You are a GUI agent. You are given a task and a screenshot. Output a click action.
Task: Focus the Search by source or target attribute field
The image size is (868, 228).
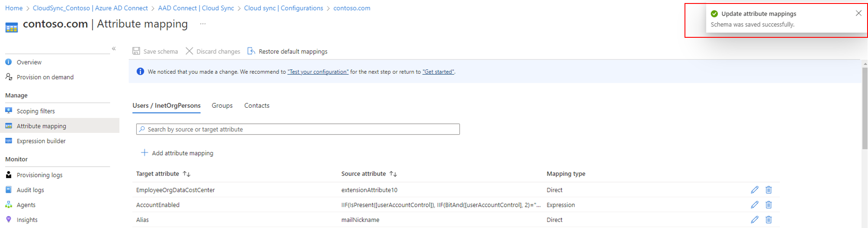(x=298, y=129)
